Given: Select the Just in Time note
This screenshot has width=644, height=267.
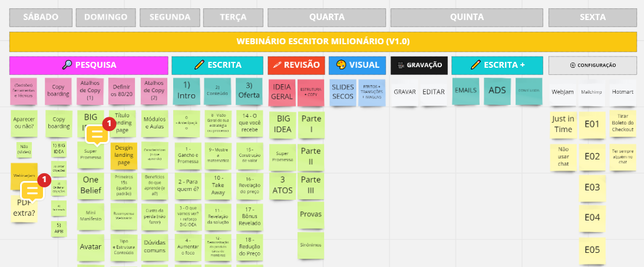Looking at the screenshot, I should (563, 124).
